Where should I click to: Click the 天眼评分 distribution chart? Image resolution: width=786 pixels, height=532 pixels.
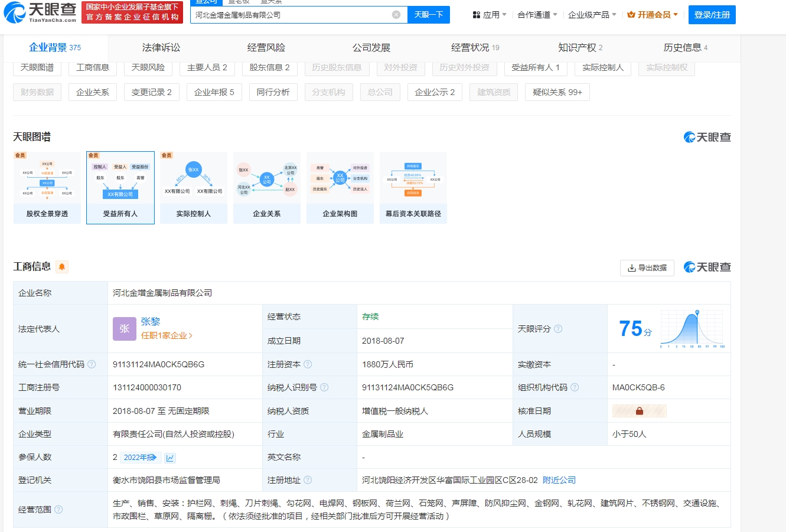pos(693,329)
